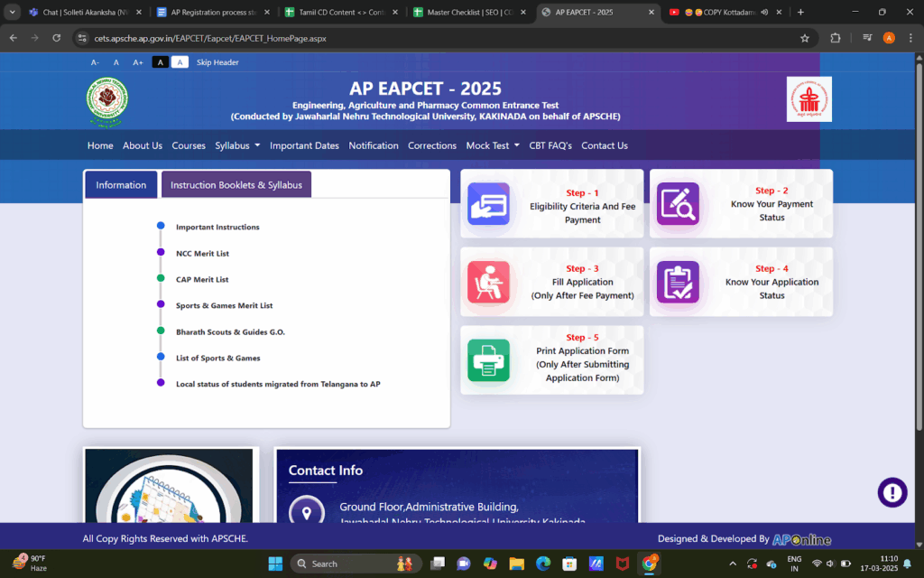Click the location pin icon in Contact Info
Screen dimensions: 924x578
(x=307, y=511)
